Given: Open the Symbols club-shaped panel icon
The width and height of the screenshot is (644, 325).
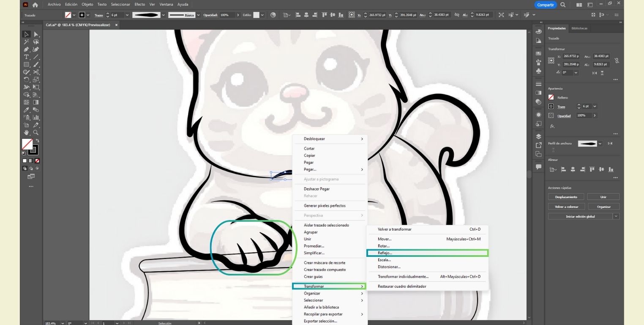Looking at the screenshot, I should coord(538,71).
